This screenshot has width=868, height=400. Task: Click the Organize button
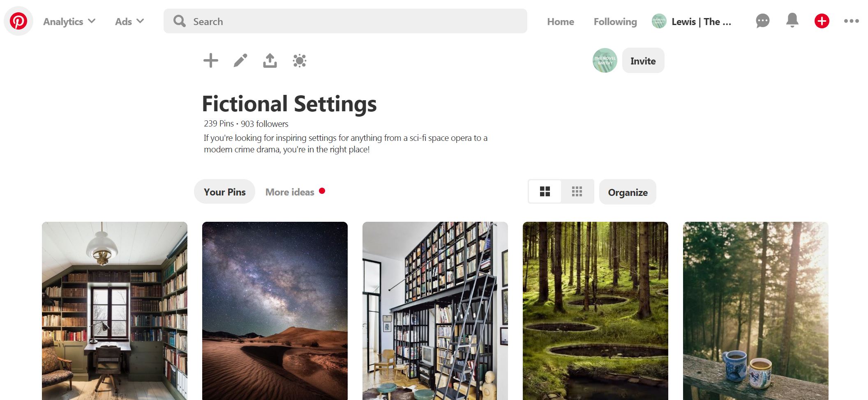pyautogui.click(x=628, y=192)
